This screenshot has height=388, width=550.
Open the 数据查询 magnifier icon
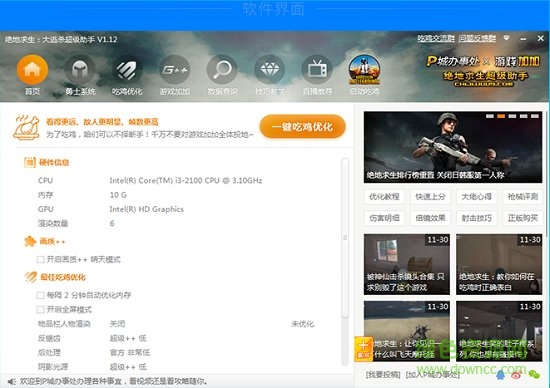click(x=222, y=70)
